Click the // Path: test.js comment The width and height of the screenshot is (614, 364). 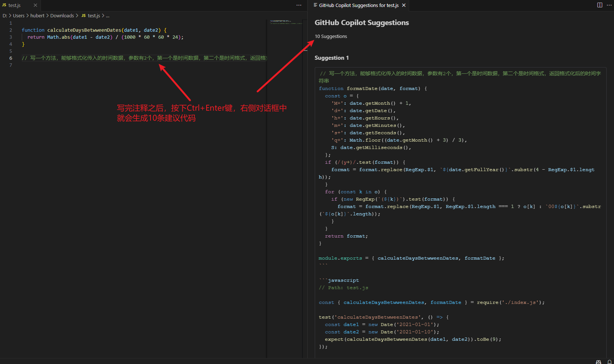(x=344, y=288)
